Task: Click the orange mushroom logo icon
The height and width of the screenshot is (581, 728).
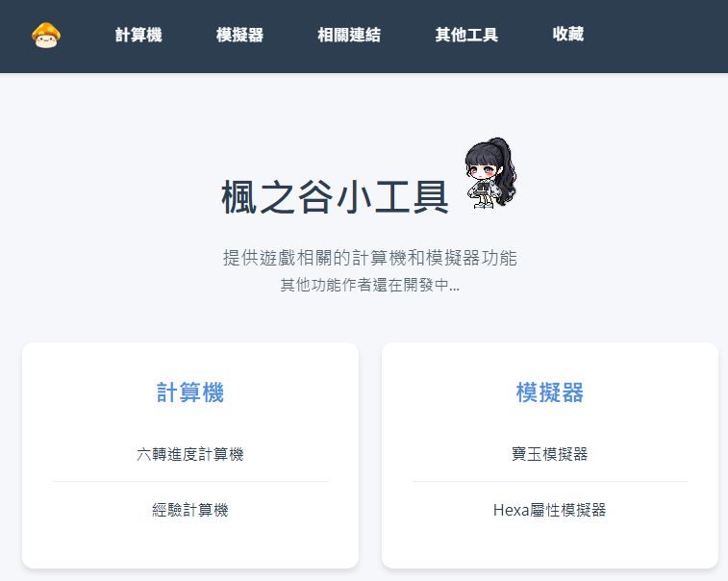Action: [x=46, y=36]
